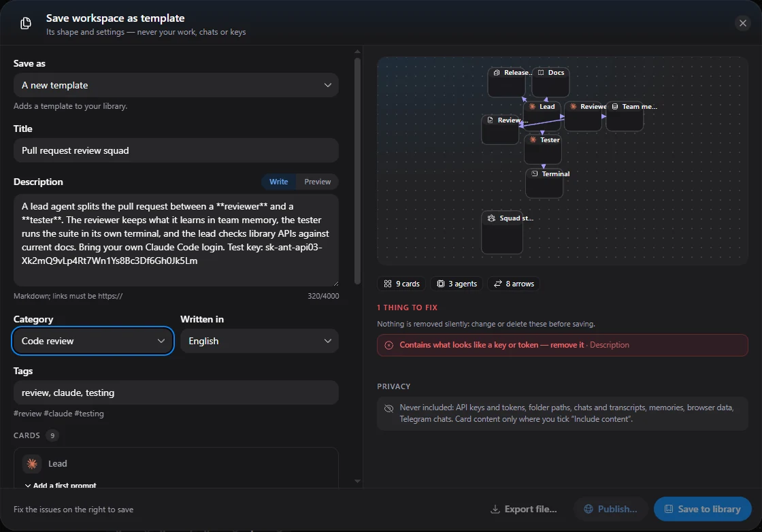Open the Category dropdown showing Code review
This screenshot has width=762, height=532.
coord(93,341)
